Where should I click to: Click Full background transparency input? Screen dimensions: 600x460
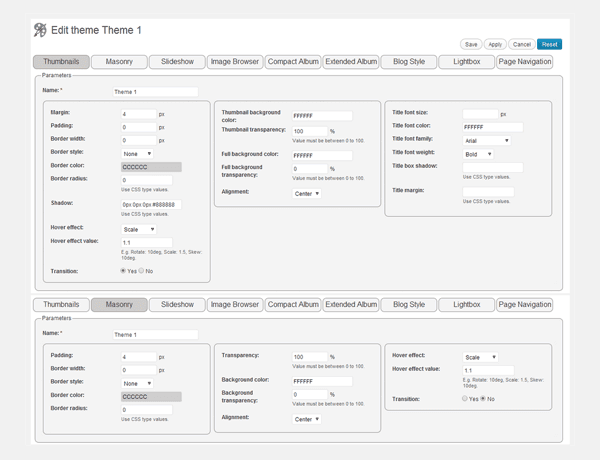(310, 169)
